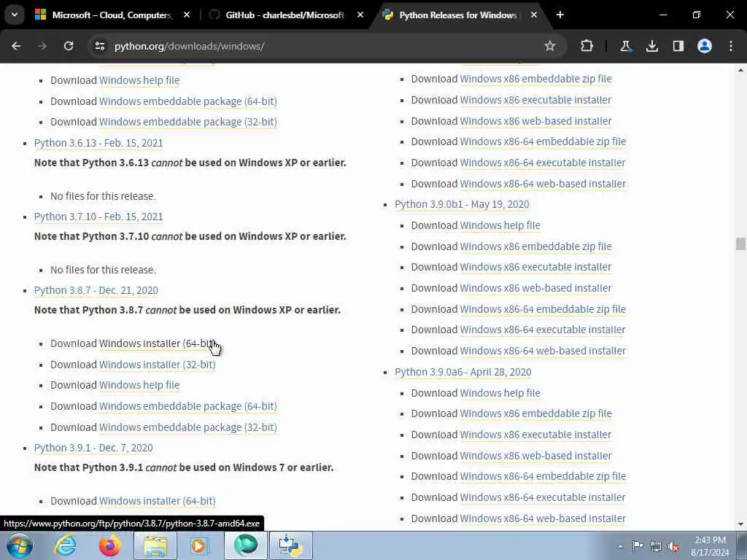Select the Python Releases for Windows tab

click(x=458, y=15)
